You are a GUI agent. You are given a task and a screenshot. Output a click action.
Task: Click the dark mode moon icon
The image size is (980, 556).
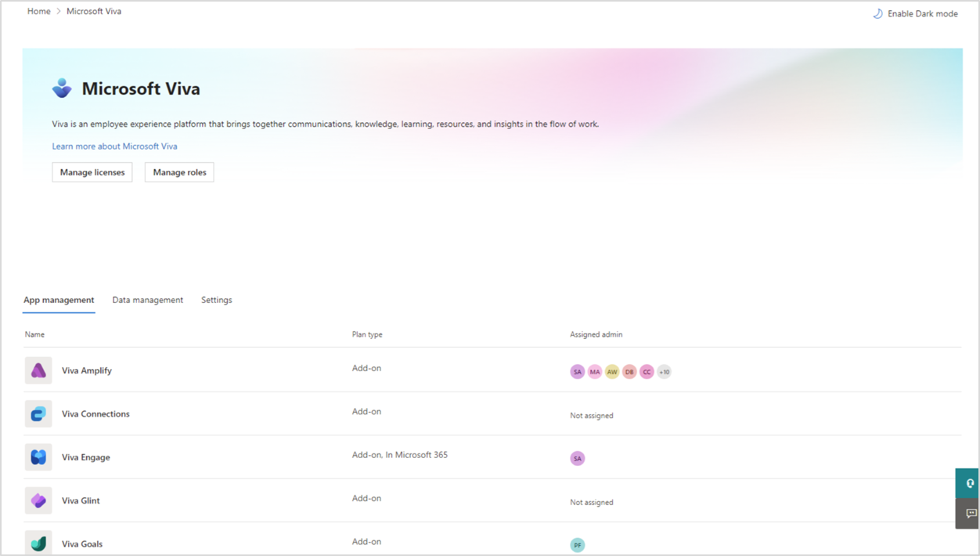(x=877, y=13)
